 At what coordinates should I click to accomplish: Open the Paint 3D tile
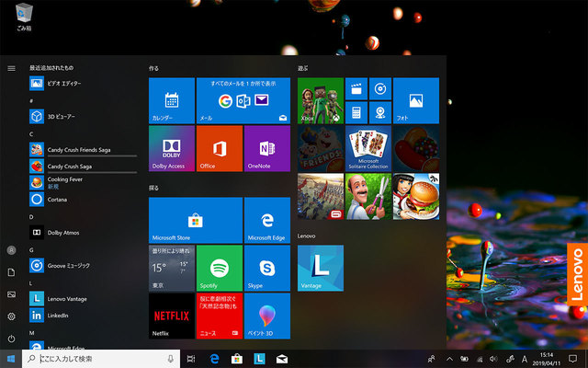click(267, 316)
